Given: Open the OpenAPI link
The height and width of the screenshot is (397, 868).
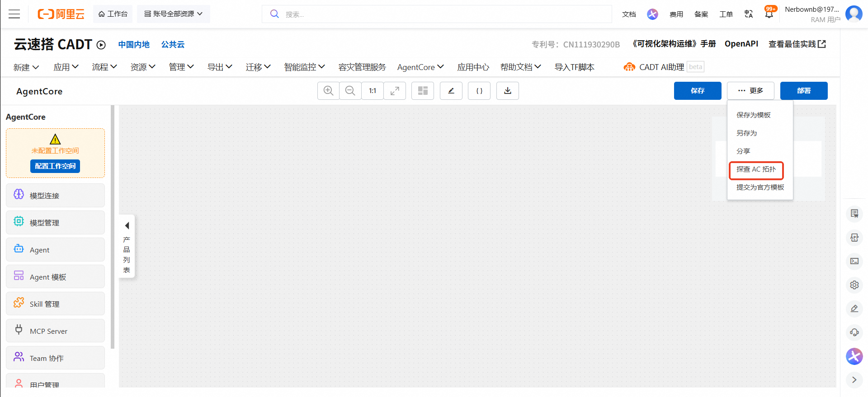Looking at the screenshot, I should click(741, 44).
